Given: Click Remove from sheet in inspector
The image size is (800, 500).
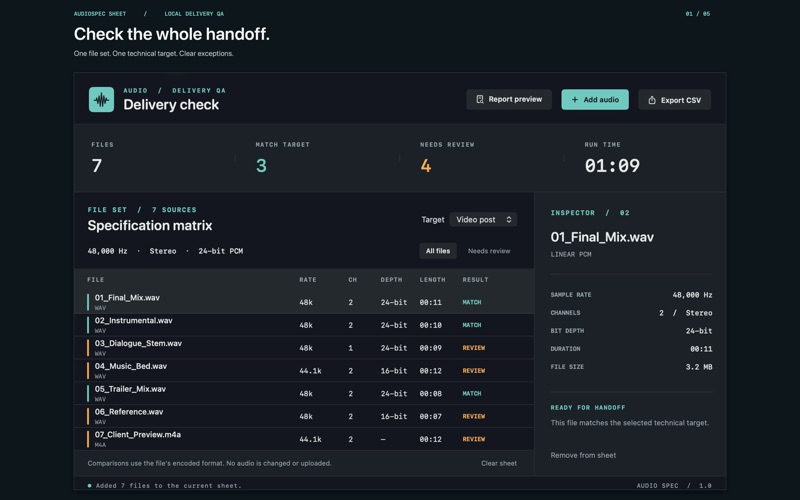Looking at the screenshot, I should pyautogui.click(x=583, y=455).
